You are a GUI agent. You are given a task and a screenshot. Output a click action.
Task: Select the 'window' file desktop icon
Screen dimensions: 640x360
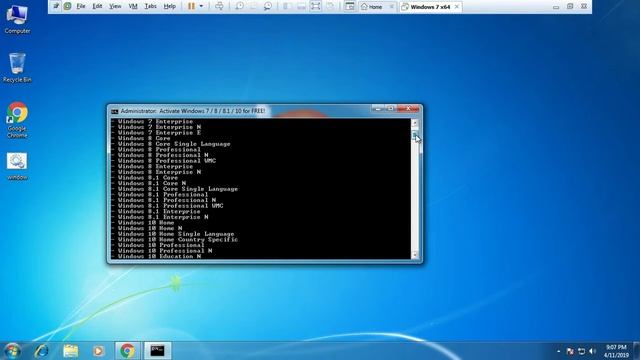point(17,167)
